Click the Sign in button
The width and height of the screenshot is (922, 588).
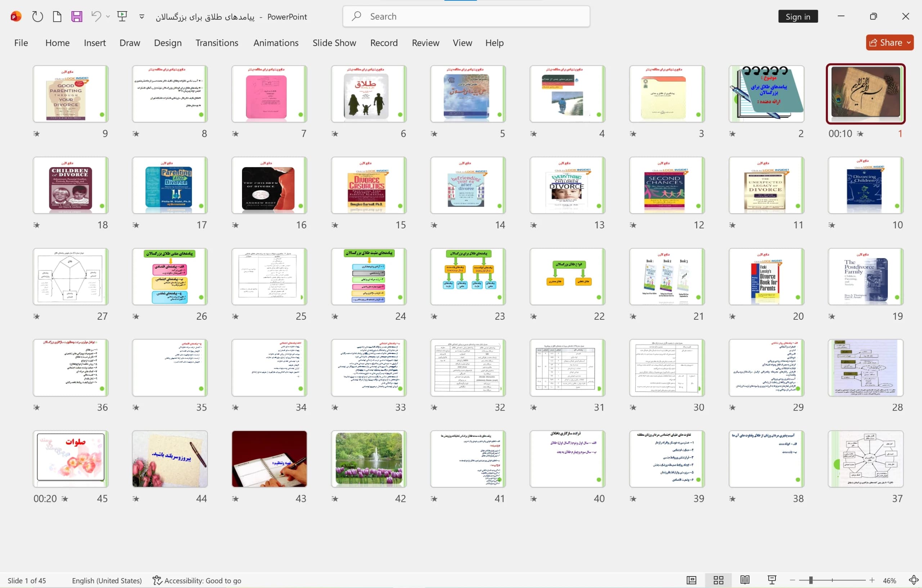click(798, 17)
